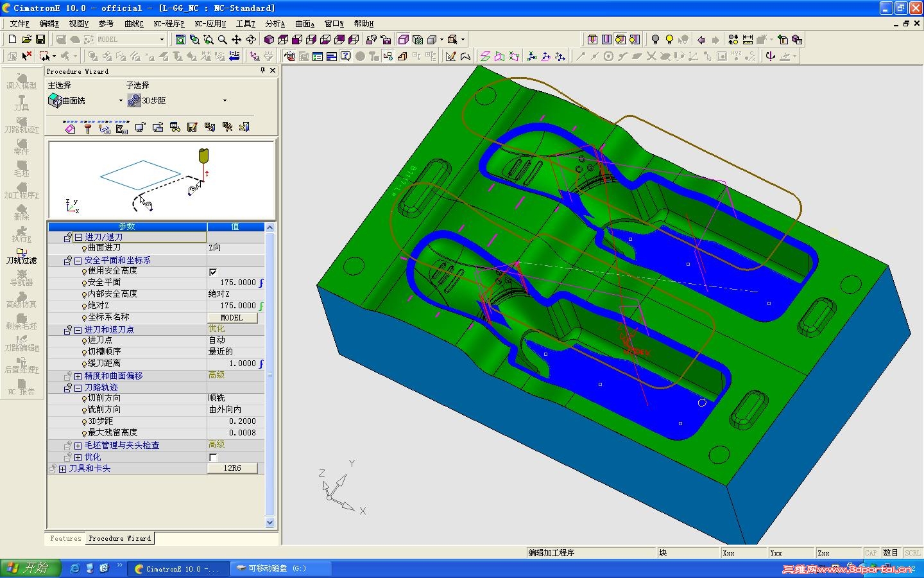The width and height of the screenshot is (924, 578).
Task: Switch to the 可移动磁盘 (G:) taskbar window
Action: [x=280, y=568]
